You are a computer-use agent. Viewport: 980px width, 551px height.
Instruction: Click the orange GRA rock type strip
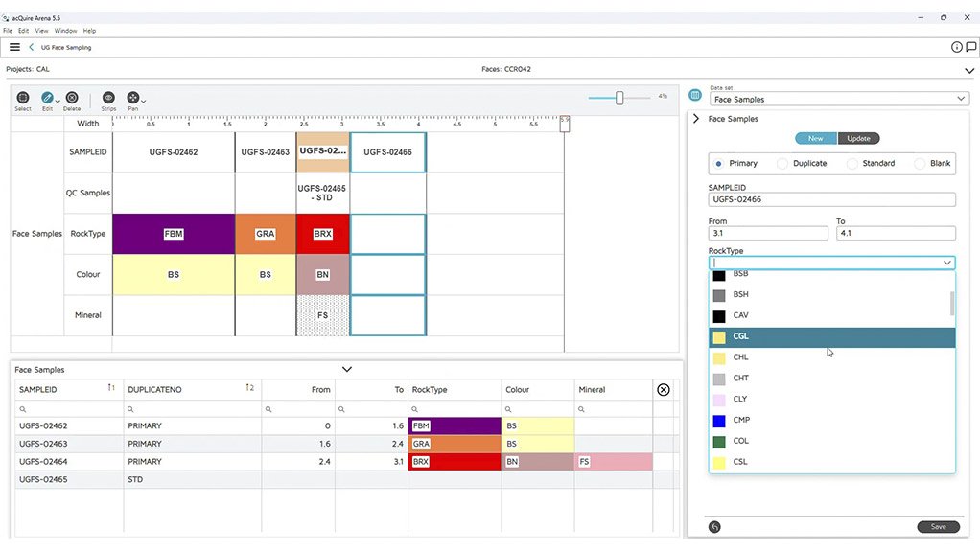(x=265, y=234)
